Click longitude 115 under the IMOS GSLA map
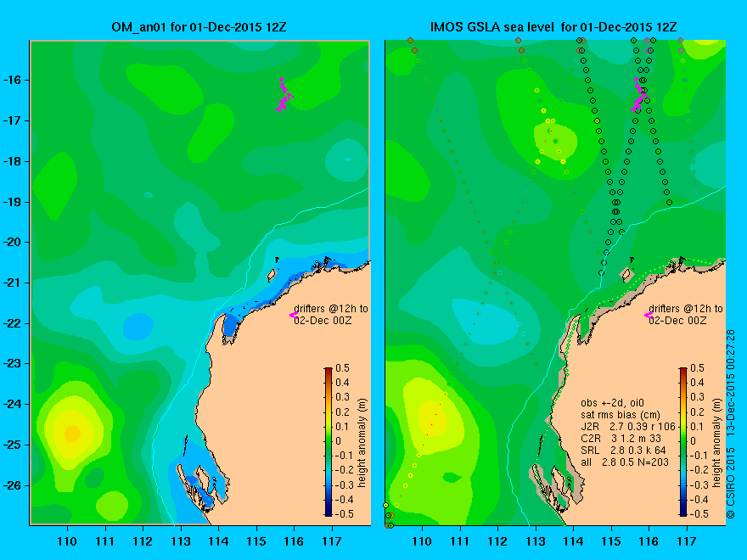The width and height of the screenshot is (747, 560). [x=611, y=541]
